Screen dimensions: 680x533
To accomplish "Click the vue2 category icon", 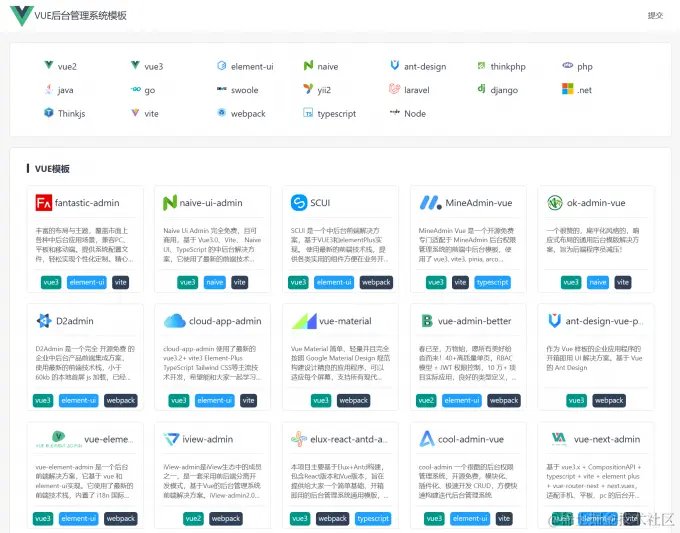I will pos(49,65).
